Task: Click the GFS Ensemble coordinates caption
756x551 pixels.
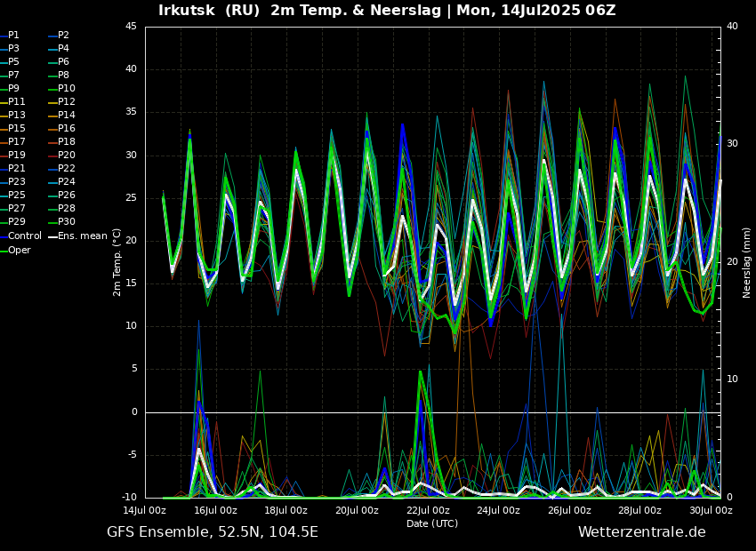Action: [x=213, y=532]
